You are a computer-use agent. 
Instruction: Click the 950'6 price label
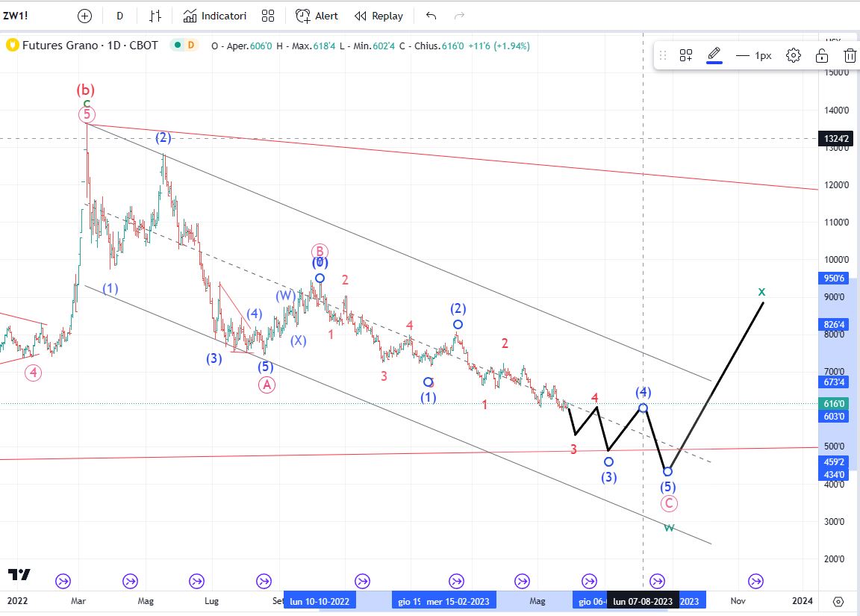click(x=834, y=278)
